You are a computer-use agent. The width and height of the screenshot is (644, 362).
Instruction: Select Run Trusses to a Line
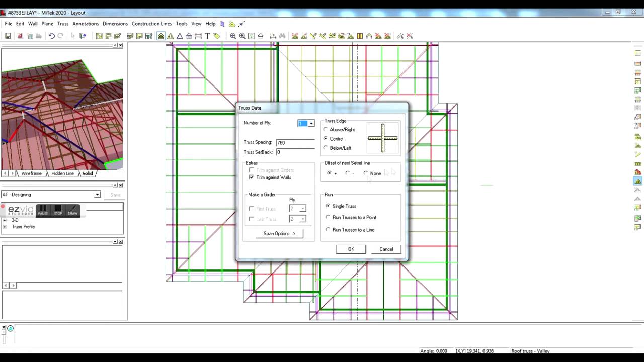328,230
